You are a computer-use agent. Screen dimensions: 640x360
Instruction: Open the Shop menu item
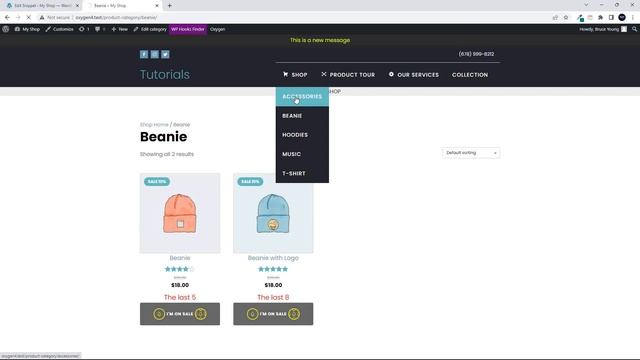point(295,75)
